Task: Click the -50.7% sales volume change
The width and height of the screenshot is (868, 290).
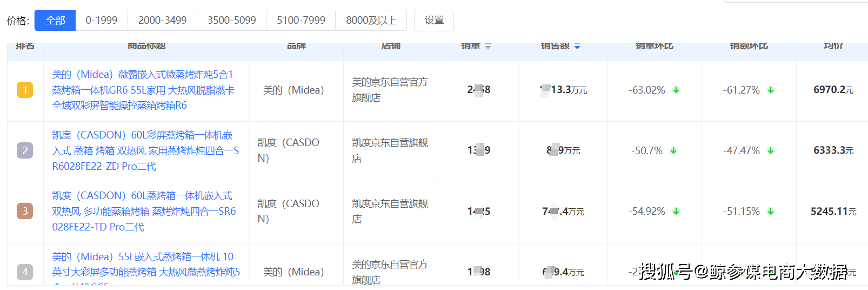Action: [647, 150]
